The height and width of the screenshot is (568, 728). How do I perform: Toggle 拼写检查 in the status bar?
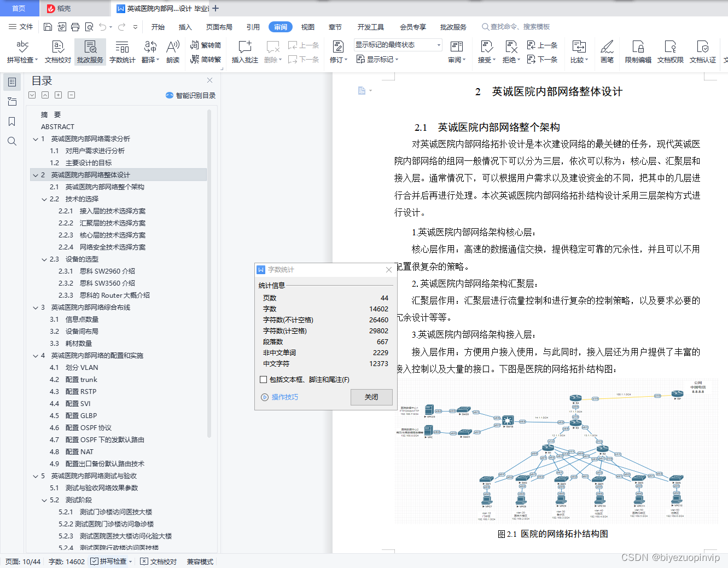pos(110,561)
